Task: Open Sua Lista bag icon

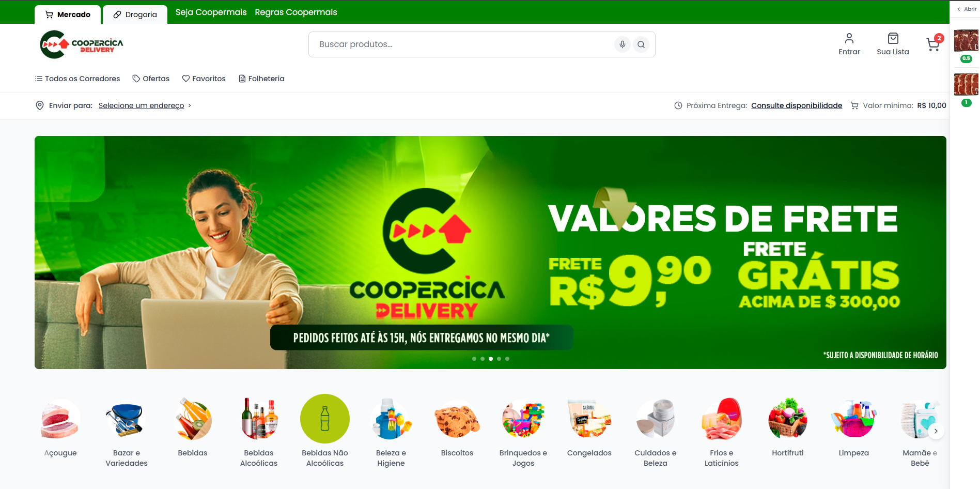Action: (893, 38)
